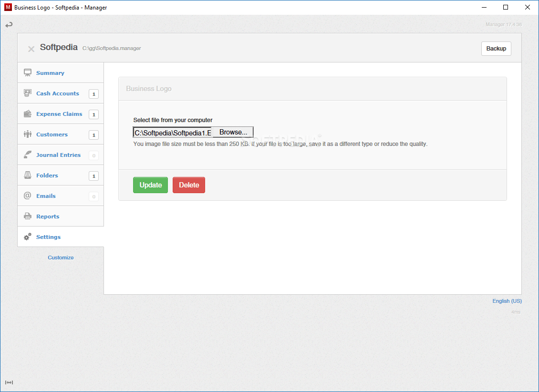Screen dimensions: 539x392
Task: Click the Cash Accounts icon in sidebar
Action: 28,93
